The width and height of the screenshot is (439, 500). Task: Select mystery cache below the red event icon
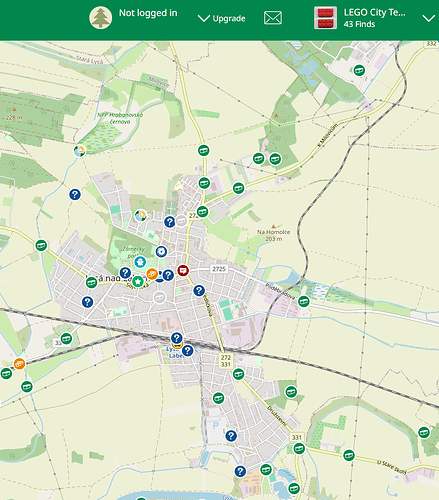point(199,291)
